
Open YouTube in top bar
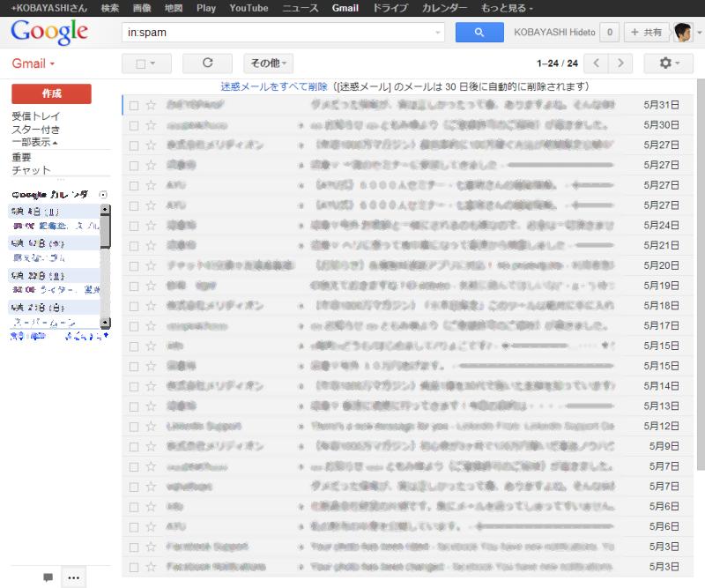249,8
